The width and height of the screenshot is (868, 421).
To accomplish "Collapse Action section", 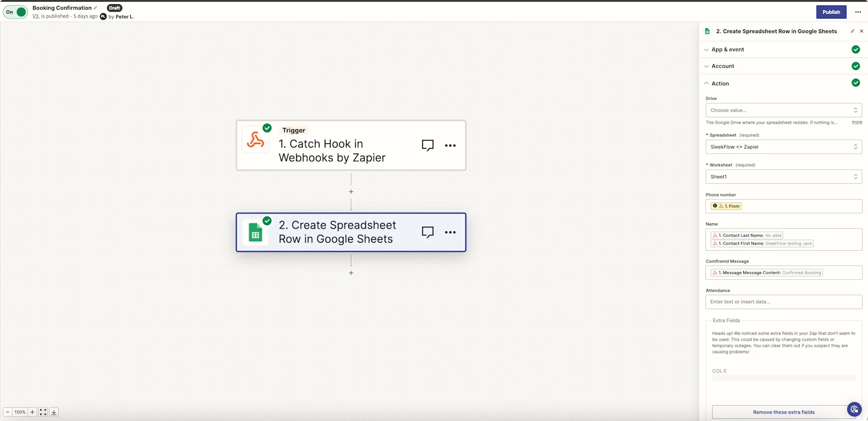I will click(783, 84).
